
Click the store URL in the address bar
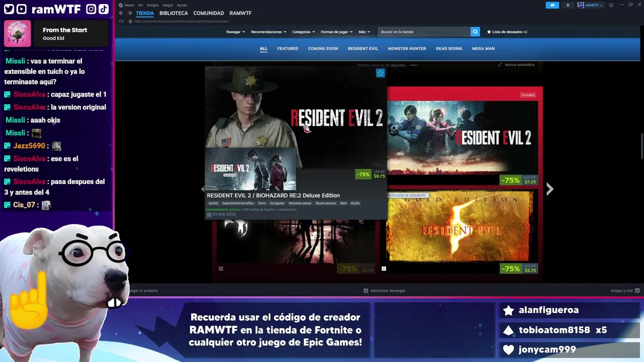(182, 21)
